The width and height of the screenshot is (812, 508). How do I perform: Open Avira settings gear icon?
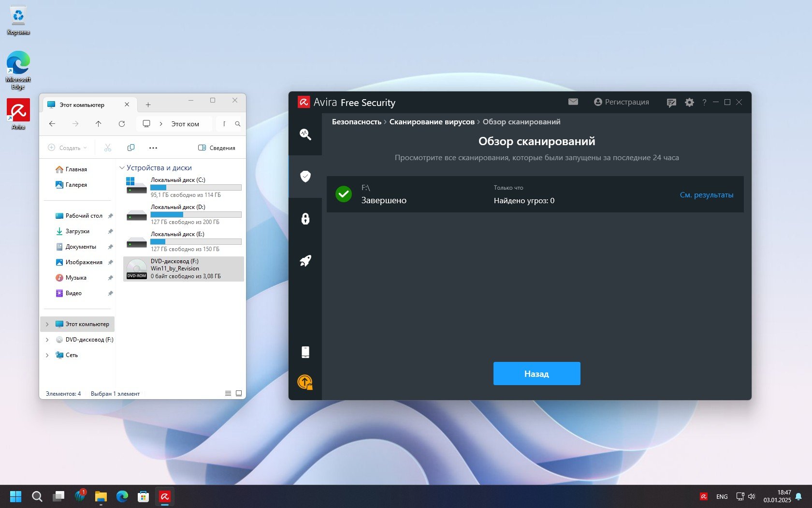tap(689, 103)
